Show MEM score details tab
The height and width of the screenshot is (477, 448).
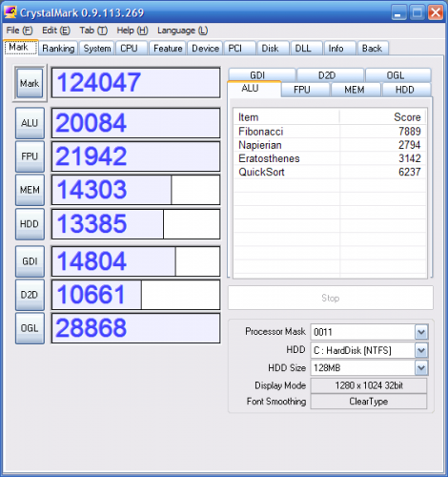pos(356,90)
